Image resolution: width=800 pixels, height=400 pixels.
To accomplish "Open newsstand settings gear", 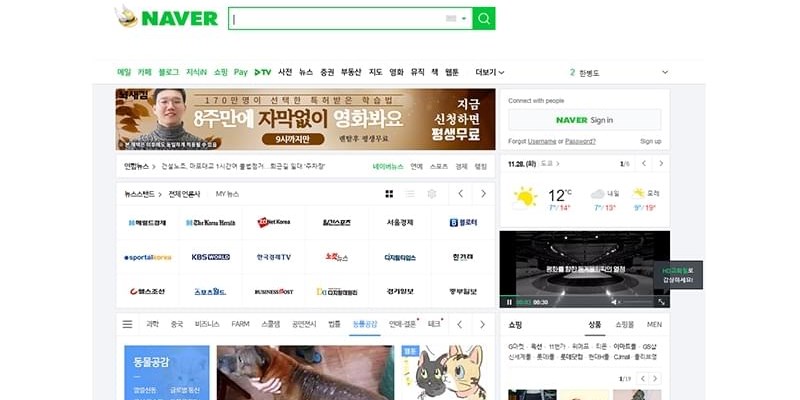I will [432, 193].
